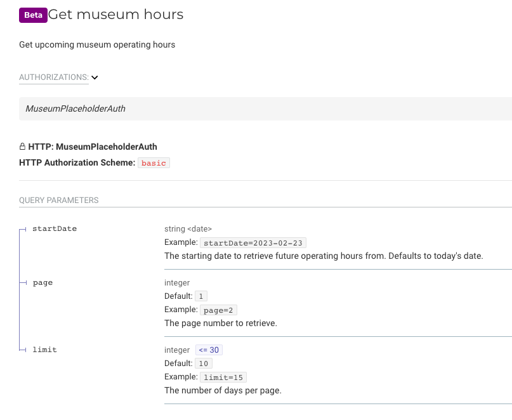The width and height of the screenshot is (512, 420).
Task: Select the Default 1 badge for page
Action: [200, 296]
